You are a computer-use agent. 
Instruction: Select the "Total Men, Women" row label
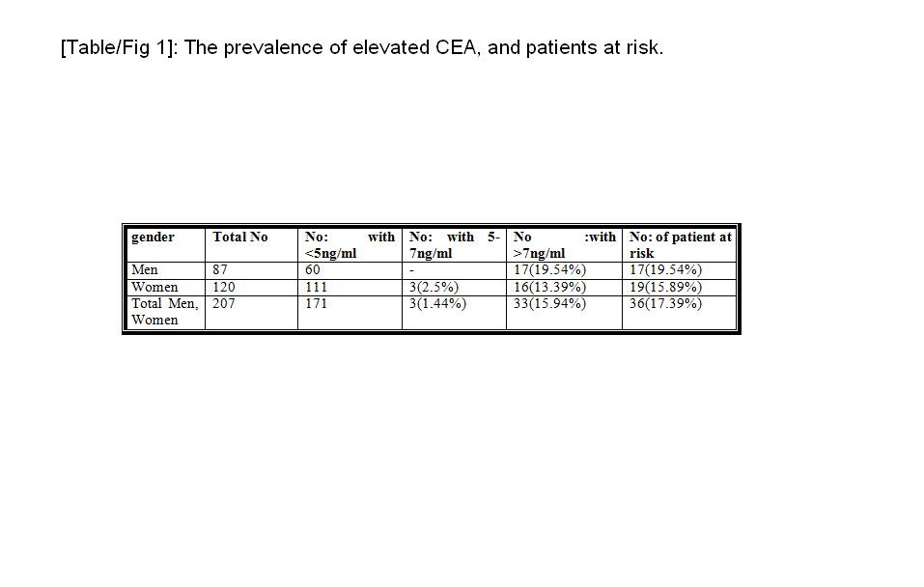click(x=164, y=311)
